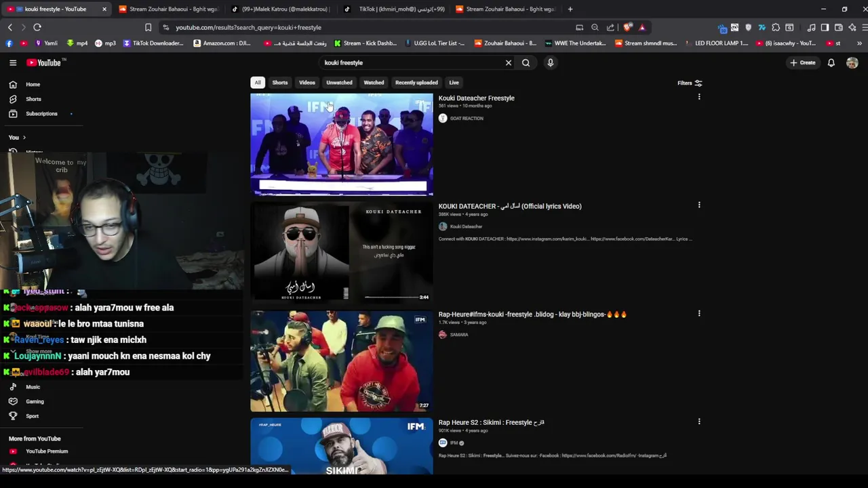Click the magnifier search button
Image resolution: width=868 pixels, height=488 pixels.
(x=526, y=63)
